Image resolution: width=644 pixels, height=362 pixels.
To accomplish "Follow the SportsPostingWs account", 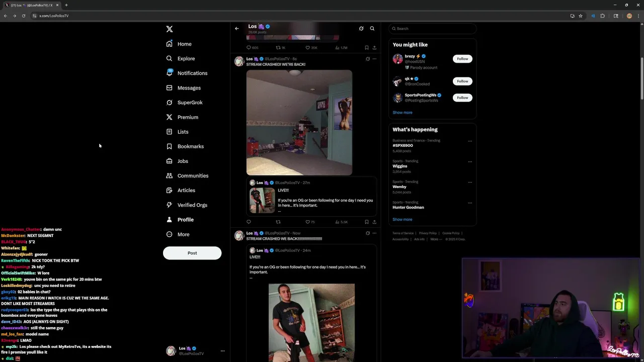I will pyautogui.click(x=462, y=98).
